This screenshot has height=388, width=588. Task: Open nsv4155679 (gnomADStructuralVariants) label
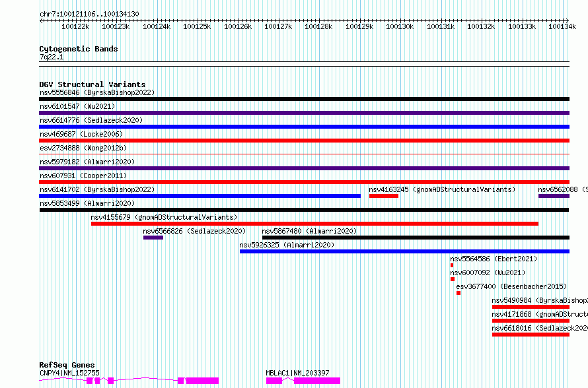[164, 217]
